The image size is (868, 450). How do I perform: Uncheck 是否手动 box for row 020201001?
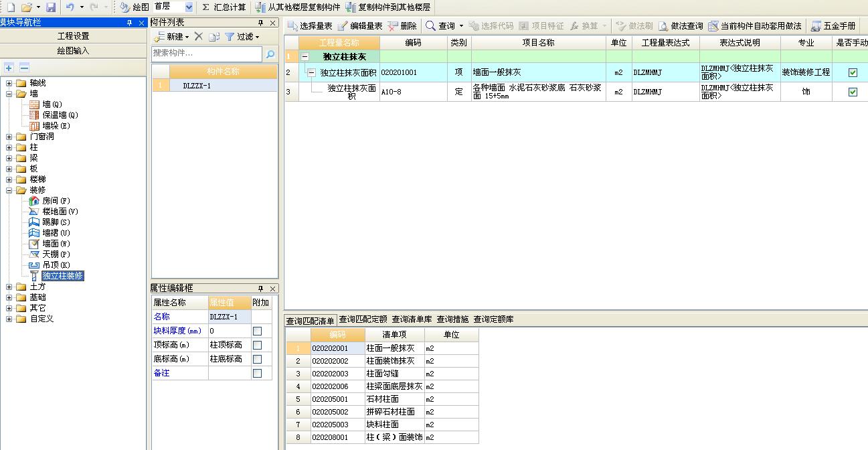point(853,72)
